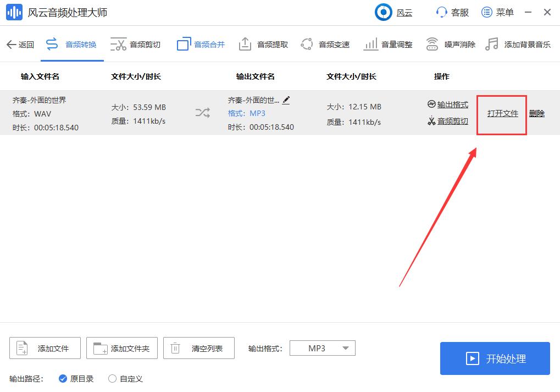Select the 音频变速 (speed change) tool
The width and height of the screenshot is (560, 392).
click(x=325, y=46)
